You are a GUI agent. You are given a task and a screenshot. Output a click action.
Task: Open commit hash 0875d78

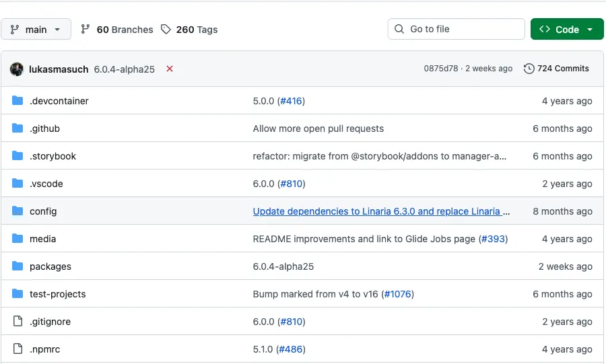(441, 69)
